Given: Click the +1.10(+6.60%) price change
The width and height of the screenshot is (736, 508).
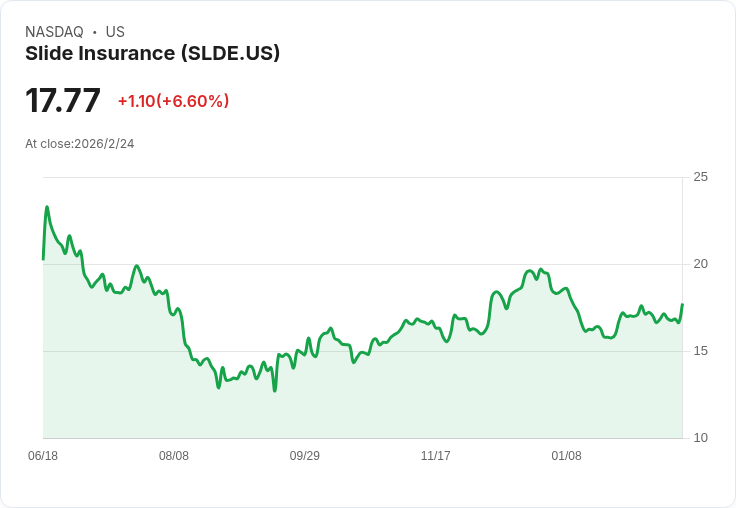Looking at the screenshot, I should click(x=173, y=101).
